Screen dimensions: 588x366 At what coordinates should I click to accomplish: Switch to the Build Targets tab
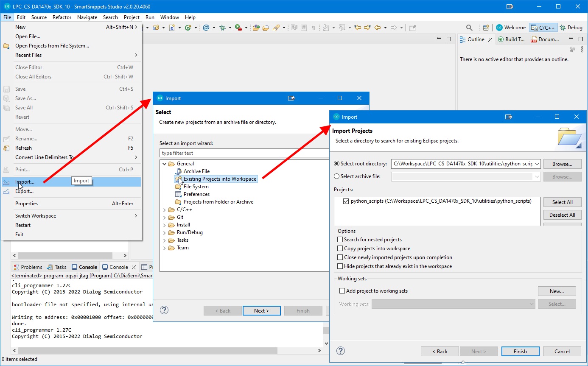click(x=511, y=39)
